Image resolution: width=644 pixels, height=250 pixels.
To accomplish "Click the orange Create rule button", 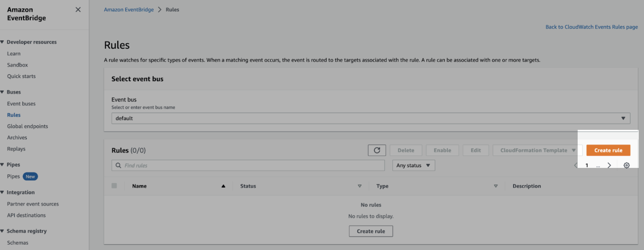I will tap(608, 150).
